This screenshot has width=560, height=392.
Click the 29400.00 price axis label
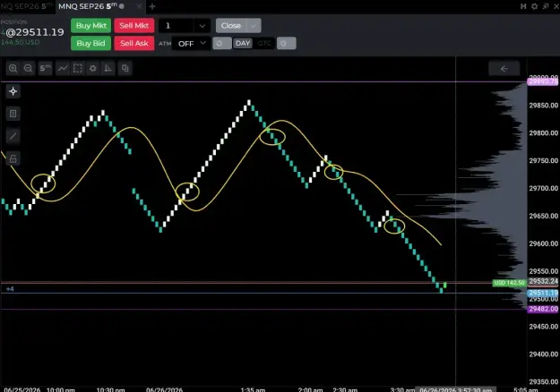point(544,354)
